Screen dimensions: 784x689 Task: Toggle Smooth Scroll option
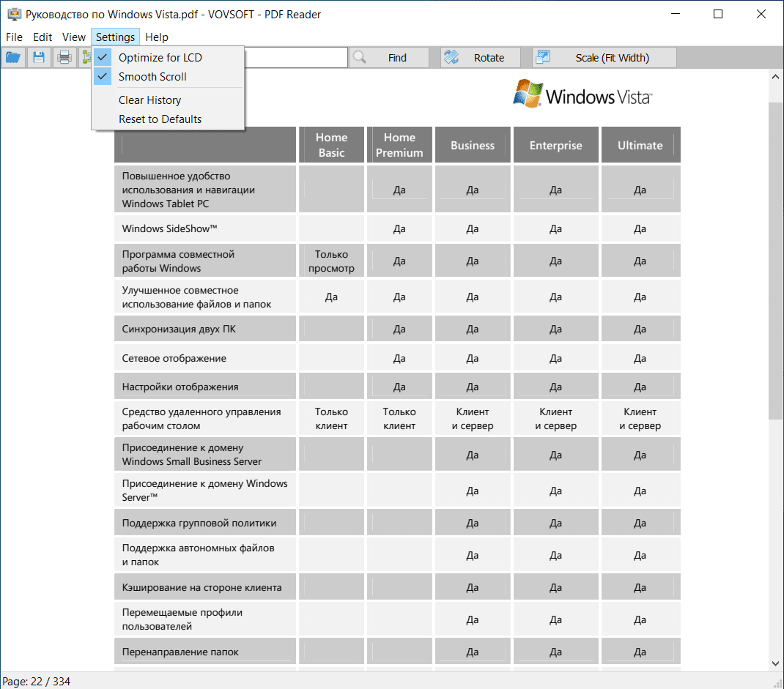(x=168, y=76)
